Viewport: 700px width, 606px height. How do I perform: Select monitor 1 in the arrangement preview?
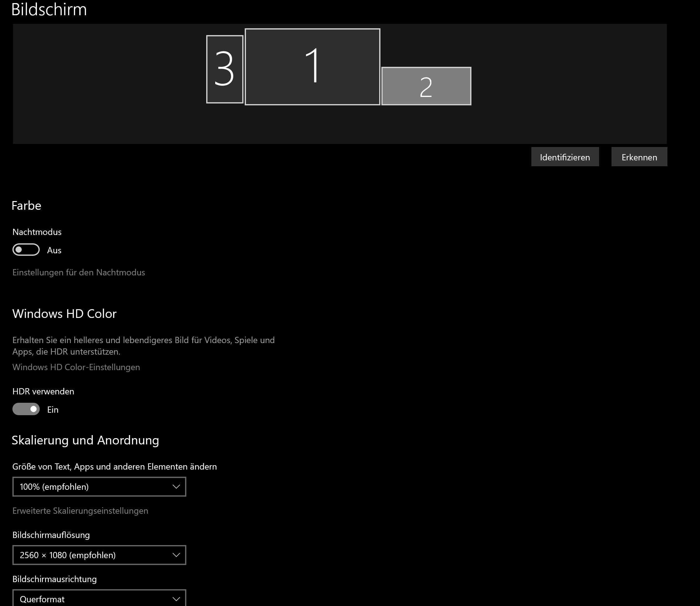tap(313, 67)
